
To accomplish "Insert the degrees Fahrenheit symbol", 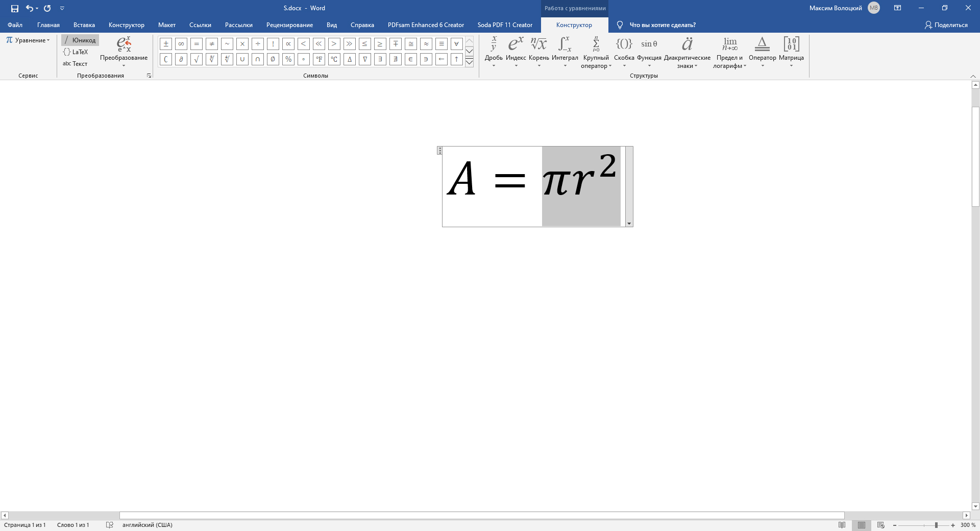I will pos(319,59).
